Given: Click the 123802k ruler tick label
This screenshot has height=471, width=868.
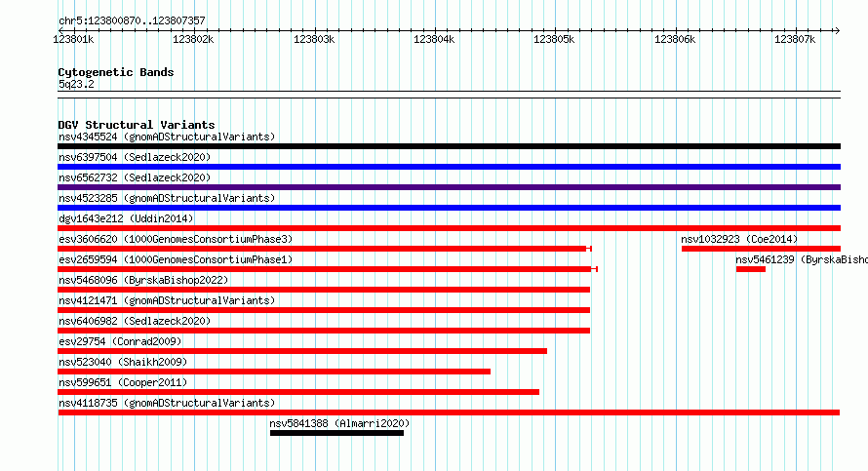Looking at the screenshot, I should point(193,39).
